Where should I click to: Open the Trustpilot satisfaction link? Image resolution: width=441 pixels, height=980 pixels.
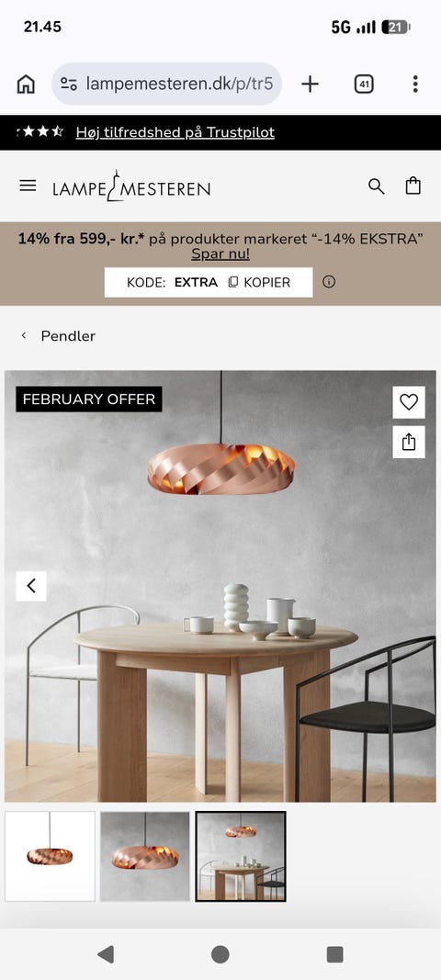click(x=175, y=132)
